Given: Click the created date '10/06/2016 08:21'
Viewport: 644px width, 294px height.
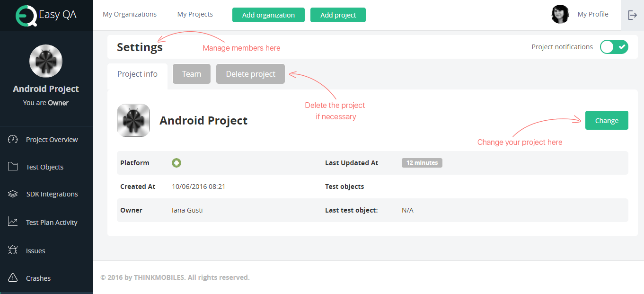Looking at the screenshot, I should 198,187.
